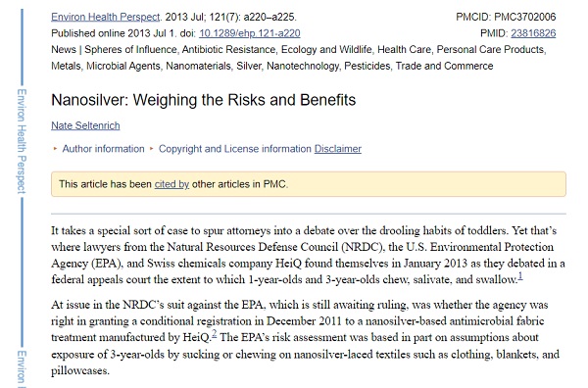Image resolution: width=588 pixels, height=388 pixels.
Task: Open the Environ Health Perspect journal link
Action: click(106, 17)
